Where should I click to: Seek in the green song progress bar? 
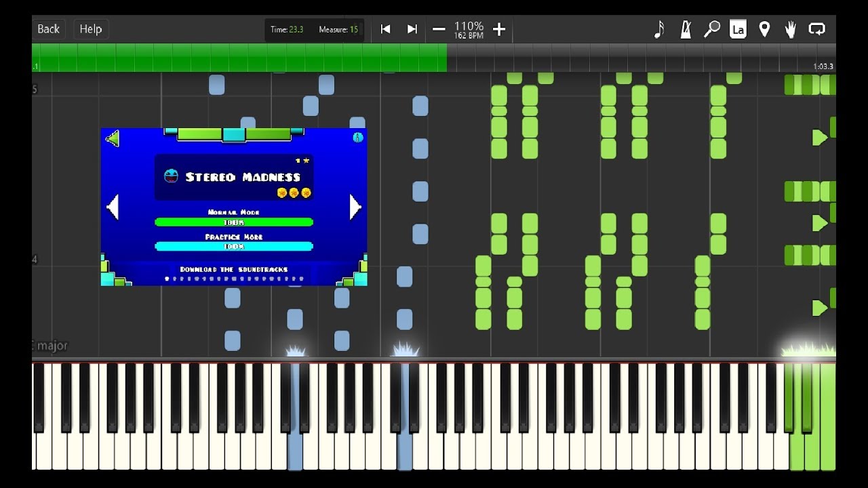pyautogui.click(x=239, y=58)
